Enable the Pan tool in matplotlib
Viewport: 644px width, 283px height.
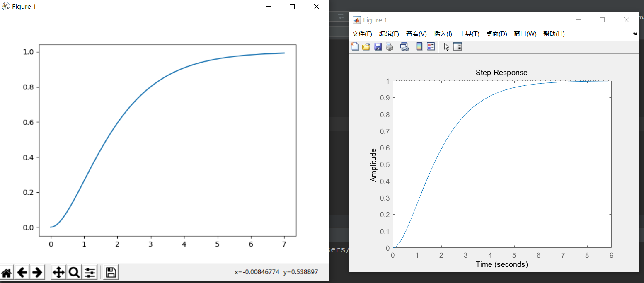pyautogui.click(x=58, y=272)
